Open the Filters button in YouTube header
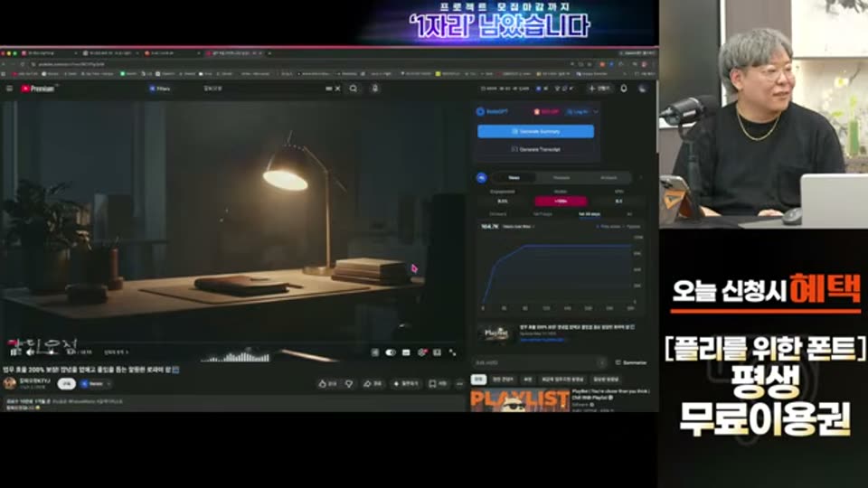The width and height of the screenshot is (868, 488). [x=159, y=89]
